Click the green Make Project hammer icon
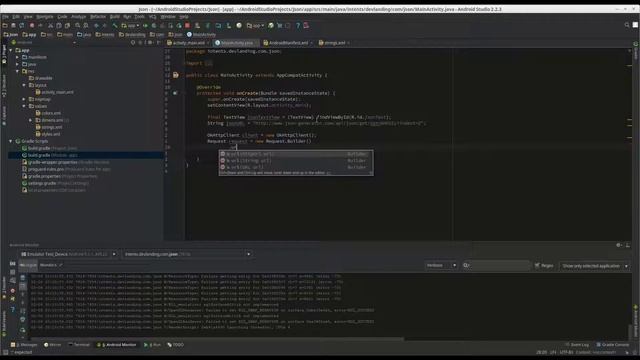 click(115, 25)
